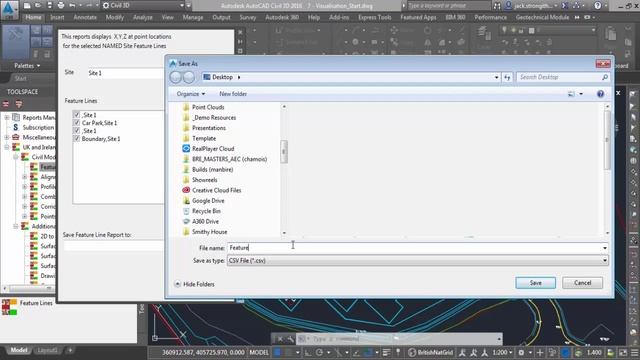Click the New drawing quick access icon

click(27, 6)
